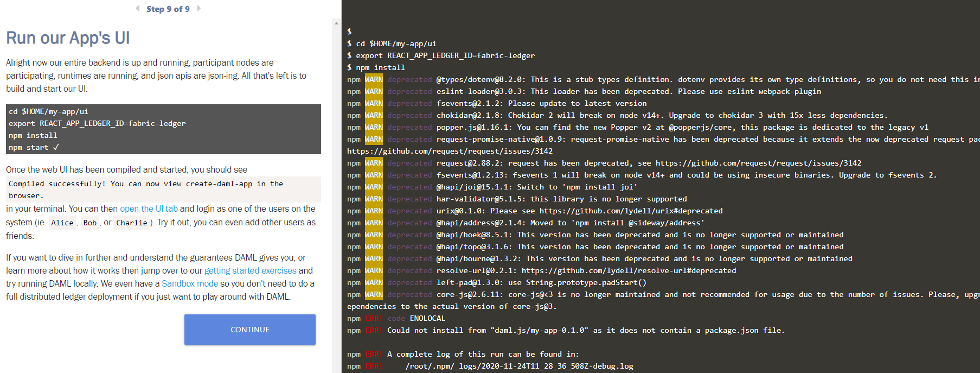Screen dimensions: 980x373
Task: Open the Sandbox mode link
Action: tap(190, 284)
